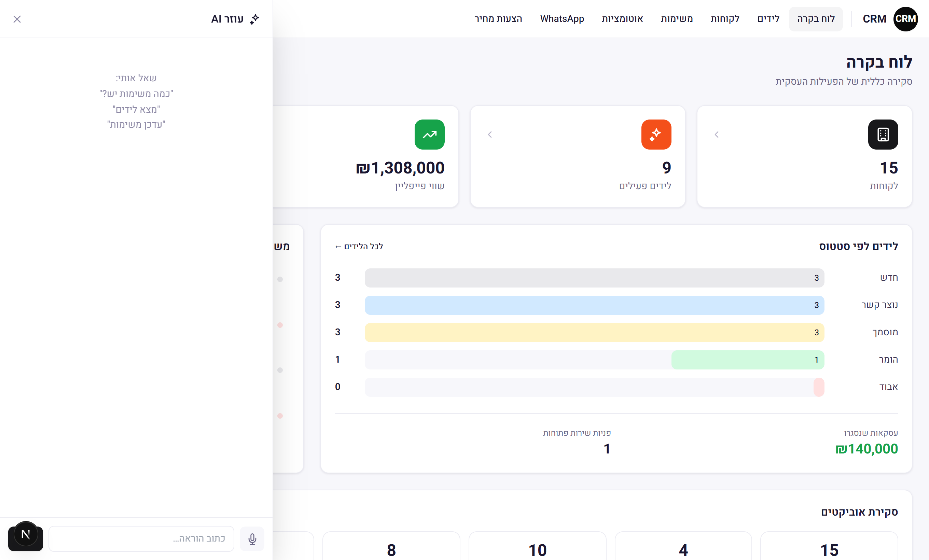Click the black customers building icon

(883, 135)
